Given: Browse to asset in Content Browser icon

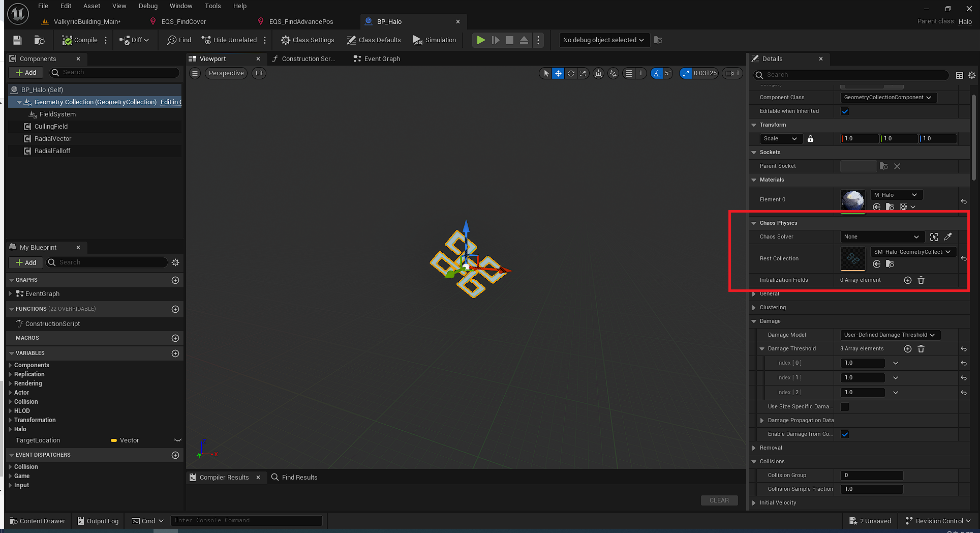Looking at the screenshot, I should pos(39,40).
